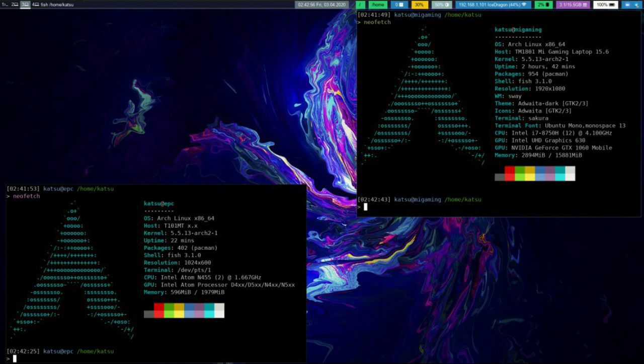The height and width of the screenshot is (364, 644).
Task: Click the gray color block in migaming neofetch
Action: click(500, 177)
